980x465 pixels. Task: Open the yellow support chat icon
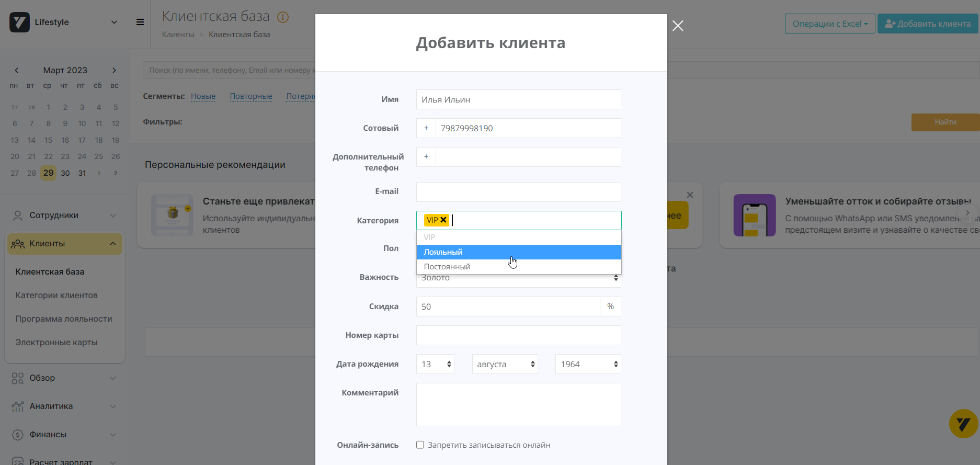963,424
